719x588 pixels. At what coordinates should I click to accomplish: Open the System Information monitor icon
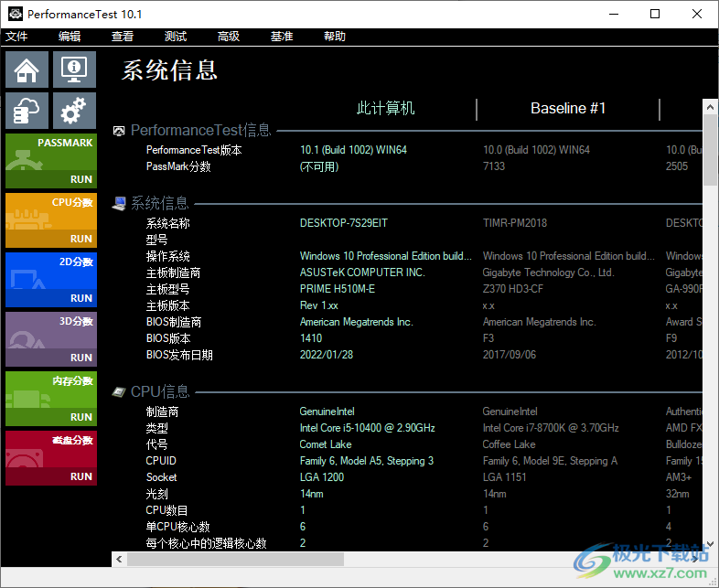pyautogui.click(x=74, y=69)
